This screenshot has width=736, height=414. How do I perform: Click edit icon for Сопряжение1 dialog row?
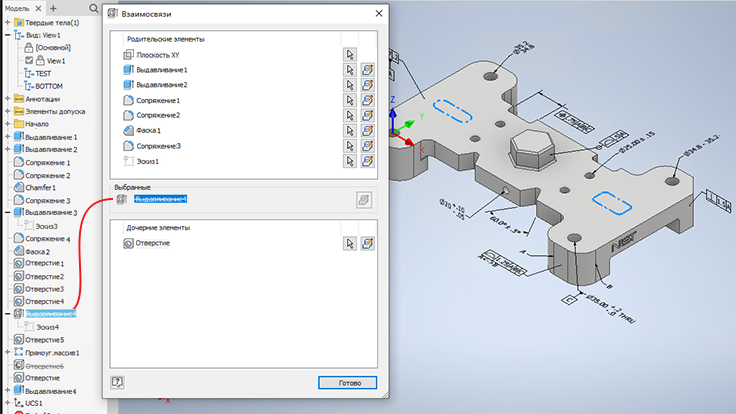(368, 100)
